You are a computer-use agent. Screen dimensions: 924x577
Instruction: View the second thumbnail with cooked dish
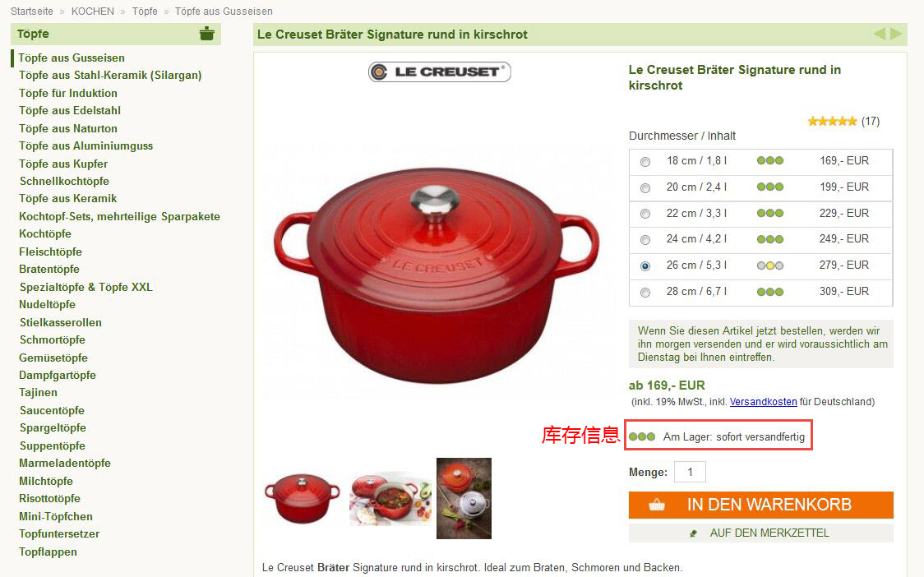pos(390,498)
